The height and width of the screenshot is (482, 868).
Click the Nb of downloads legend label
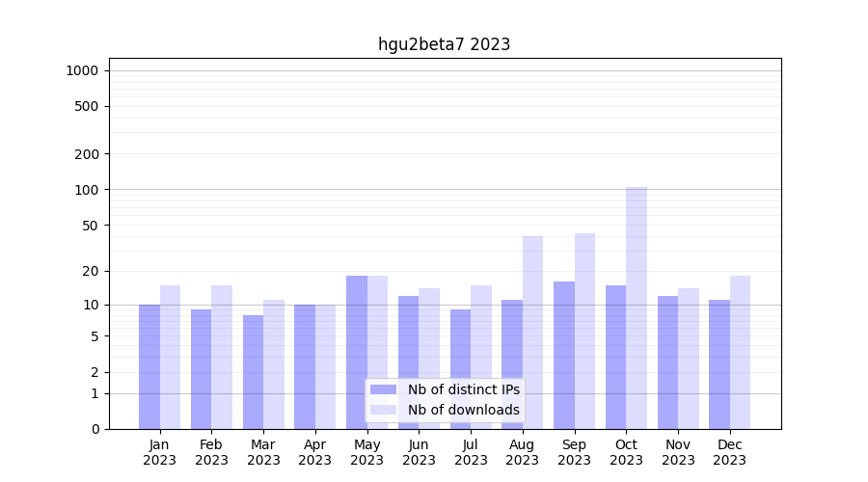point(463,410)
